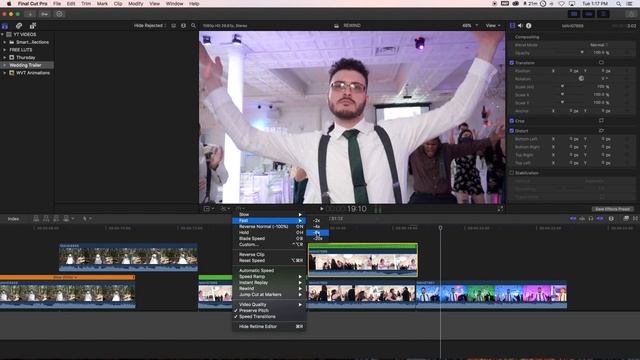Open the Audio inspector speaker icon
The height and width of the screenshot is (360, 640).
click(520, 25)
